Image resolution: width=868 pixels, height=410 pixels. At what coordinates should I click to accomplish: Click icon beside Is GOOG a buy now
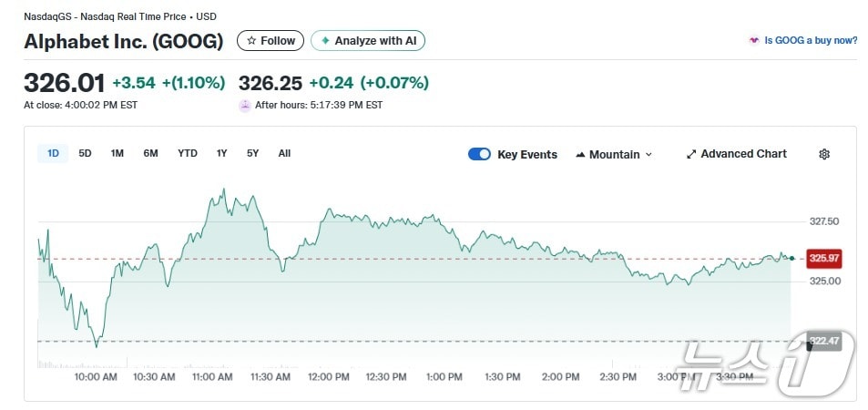tap(753, 41)
